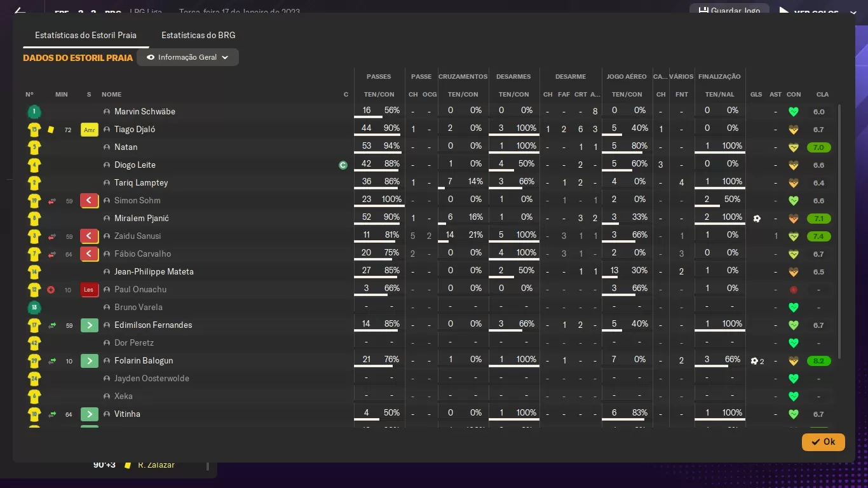Select the Estatísticas do Estoril Praia tab
The image size is (868, 488).
[86, 35]
